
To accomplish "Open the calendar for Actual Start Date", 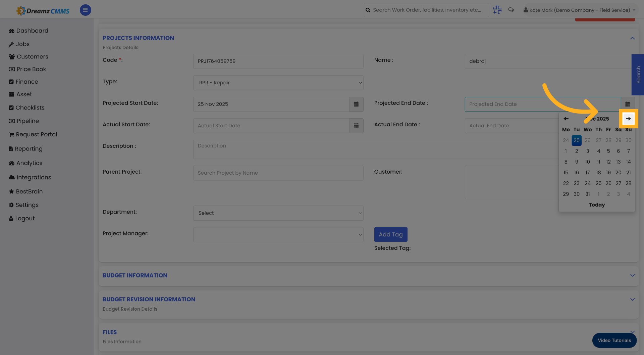I will [356, 126].
